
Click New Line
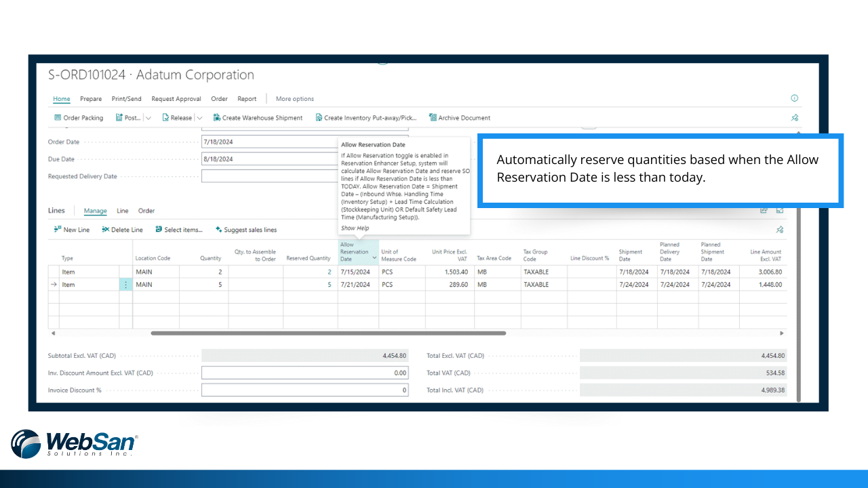pyautogui.click(x=71, y=230)
